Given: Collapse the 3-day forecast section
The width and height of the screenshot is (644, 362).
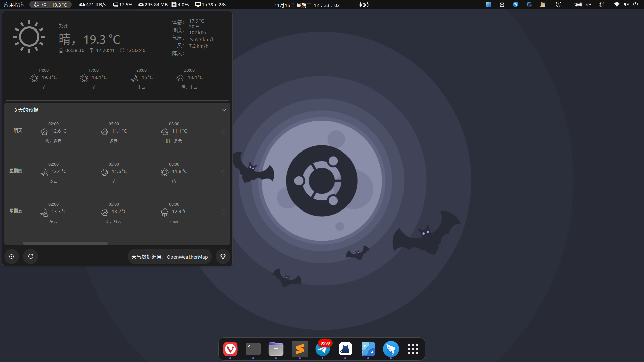Looking at the screenshot, I should 224,110.
